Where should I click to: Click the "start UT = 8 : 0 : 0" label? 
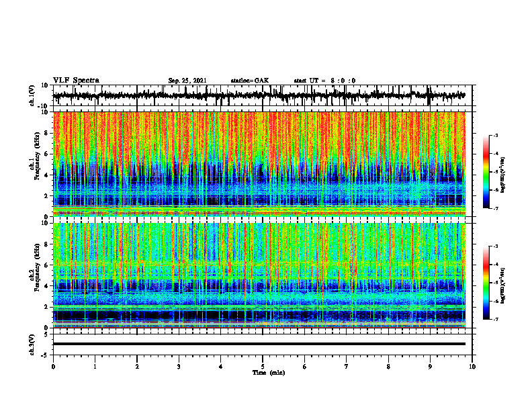click(324, 81)
